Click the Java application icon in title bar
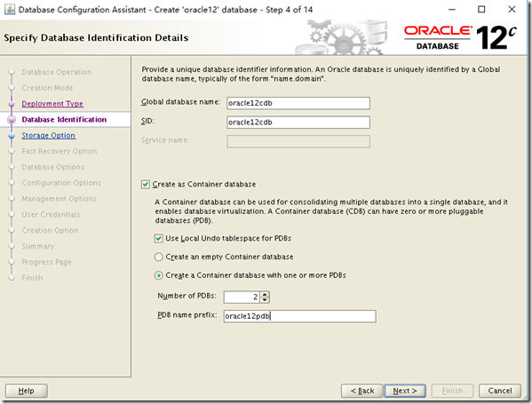The width and height of the screenshot is (532, 404). pos(10,10)
